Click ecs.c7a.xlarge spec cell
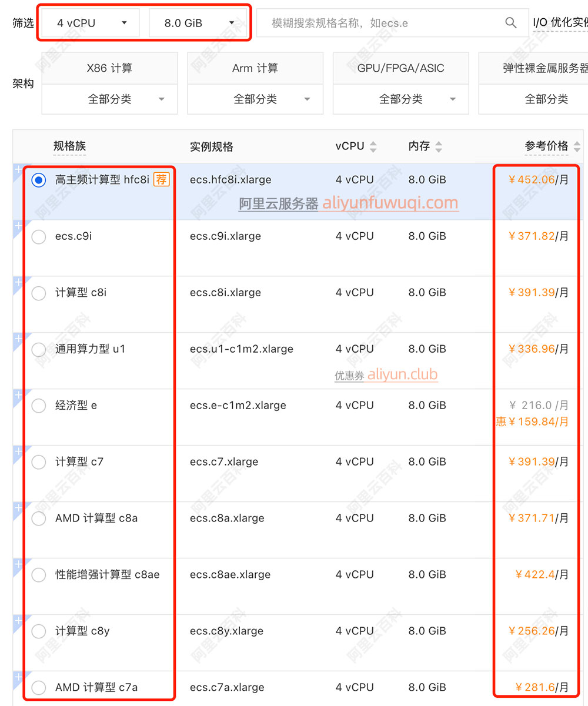Image resolution: width=588 pixels, height=706 pixels. tap(227, 687)
